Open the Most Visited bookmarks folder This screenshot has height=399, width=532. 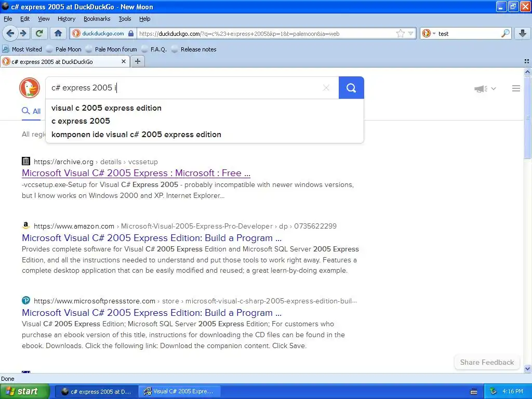pos(22,49)
